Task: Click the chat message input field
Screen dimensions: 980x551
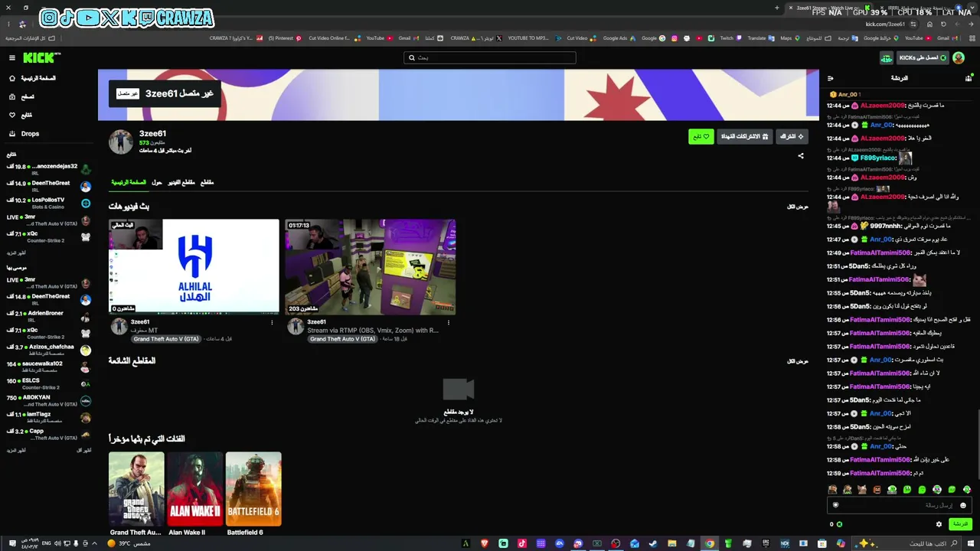Action: 900,505
